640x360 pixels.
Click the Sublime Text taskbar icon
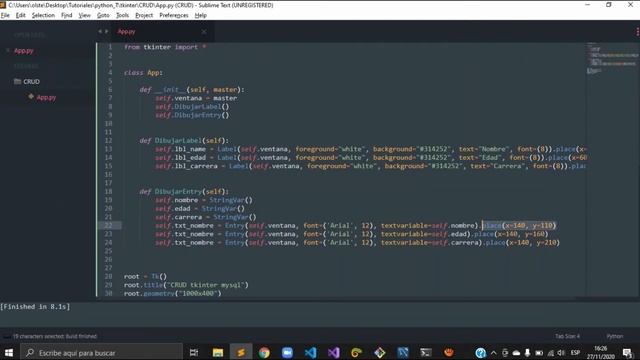[241, 352]
